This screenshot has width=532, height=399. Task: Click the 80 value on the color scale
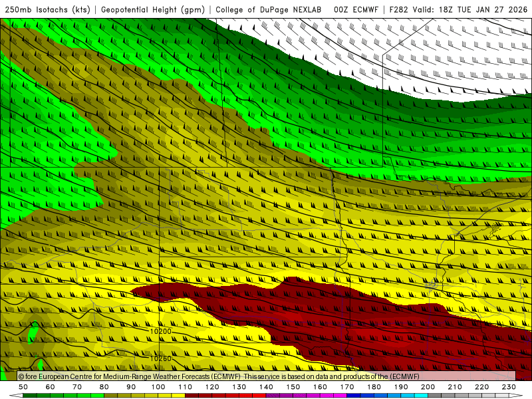click(x=104, y=387)
